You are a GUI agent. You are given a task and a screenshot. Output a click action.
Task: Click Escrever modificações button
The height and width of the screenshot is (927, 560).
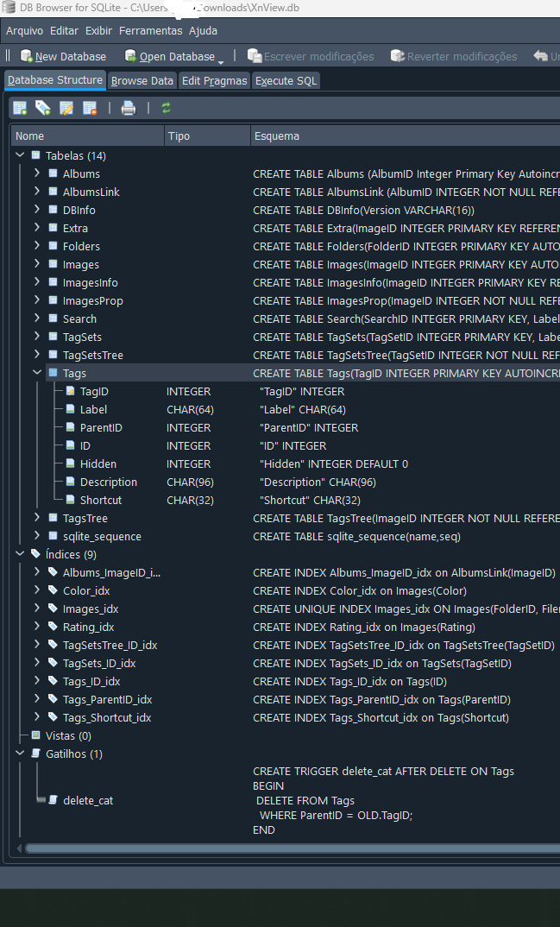(311, 56)
